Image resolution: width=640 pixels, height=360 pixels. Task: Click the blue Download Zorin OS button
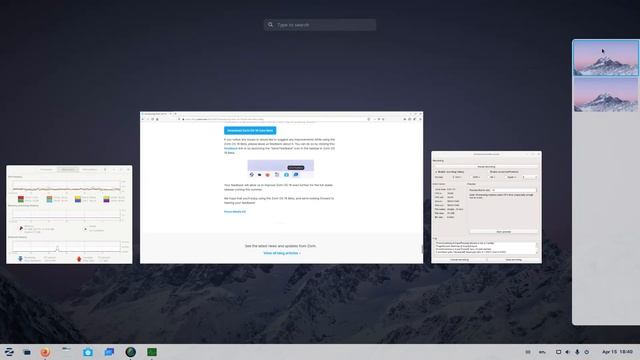point(250,131)
